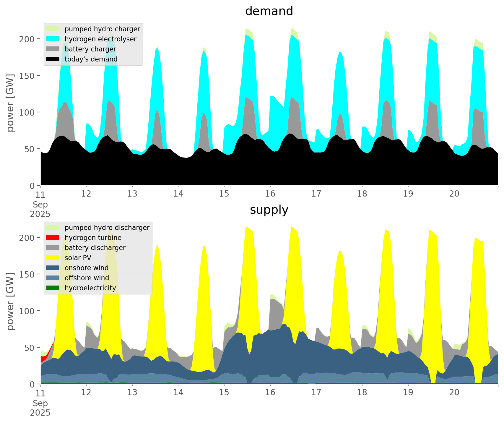Click the yellow solar PV legend swatch

coord(53,258)
